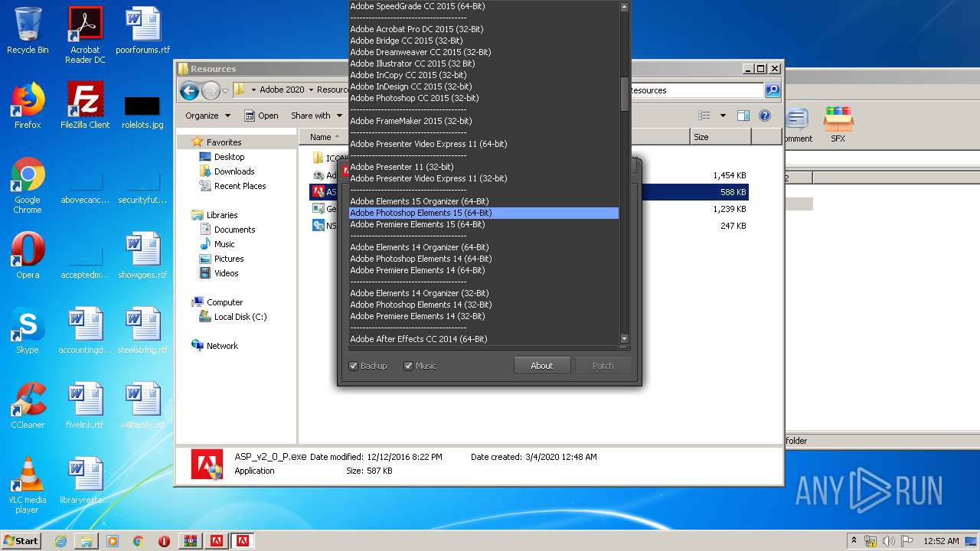The image size is (980, 551).
Task: Select Adobe Photoshop Elements 15 (64-Bit) entry
Action: (x=483, y=213)
